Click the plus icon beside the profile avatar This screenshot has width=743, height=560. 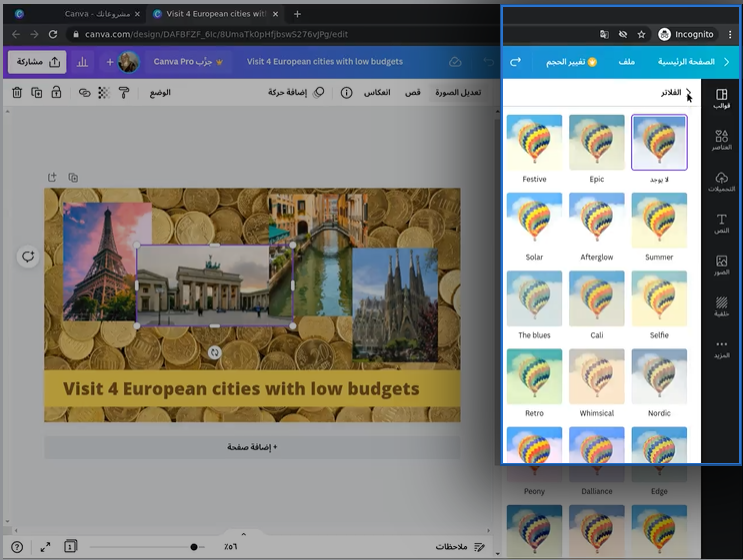(109, 62)
